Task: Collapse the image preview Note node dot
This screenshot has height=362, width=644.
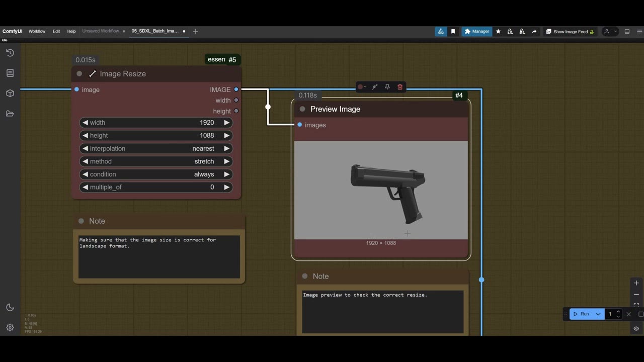Action: point(305,276)
